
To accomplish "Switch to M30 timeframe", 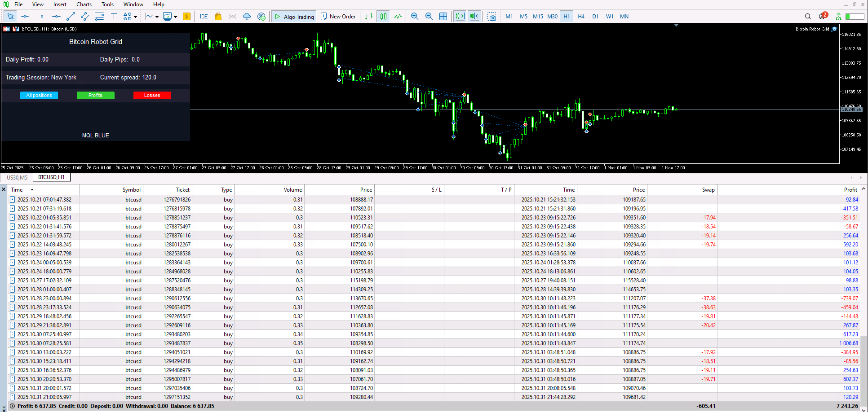I will click(552, 17).
